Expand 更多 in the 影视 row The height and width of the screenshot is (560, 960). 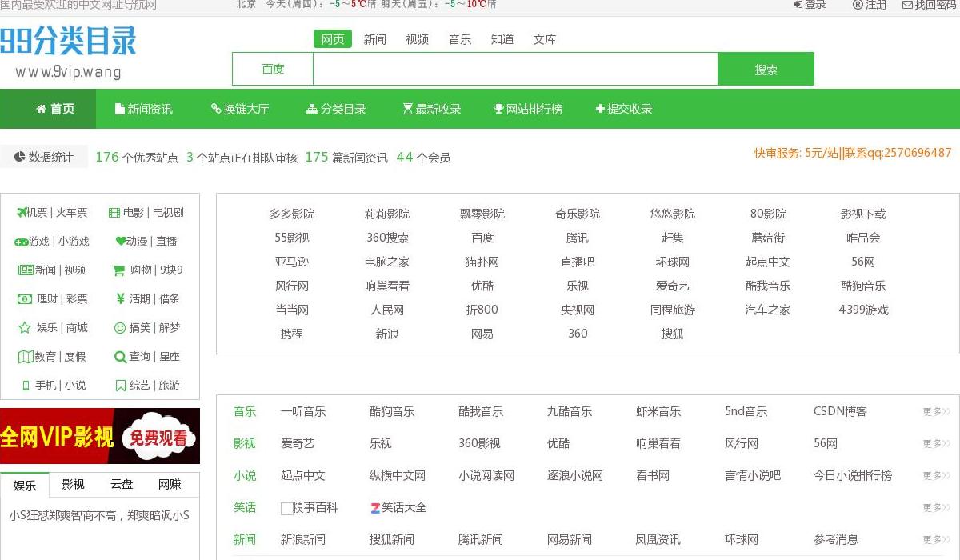(937, 444)
